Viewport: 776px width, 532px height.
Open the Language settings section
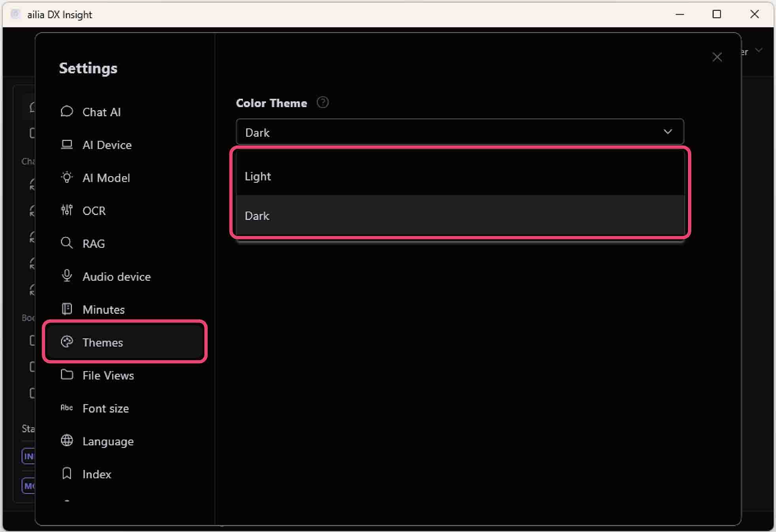point(108,441)
